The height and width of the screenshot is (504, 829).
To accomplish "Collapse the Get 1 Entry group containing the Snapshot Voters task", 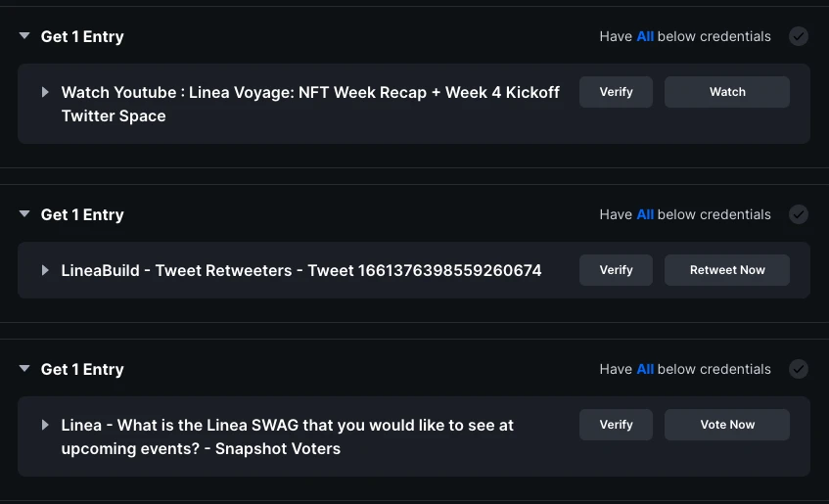I will [x=24, y=369].
